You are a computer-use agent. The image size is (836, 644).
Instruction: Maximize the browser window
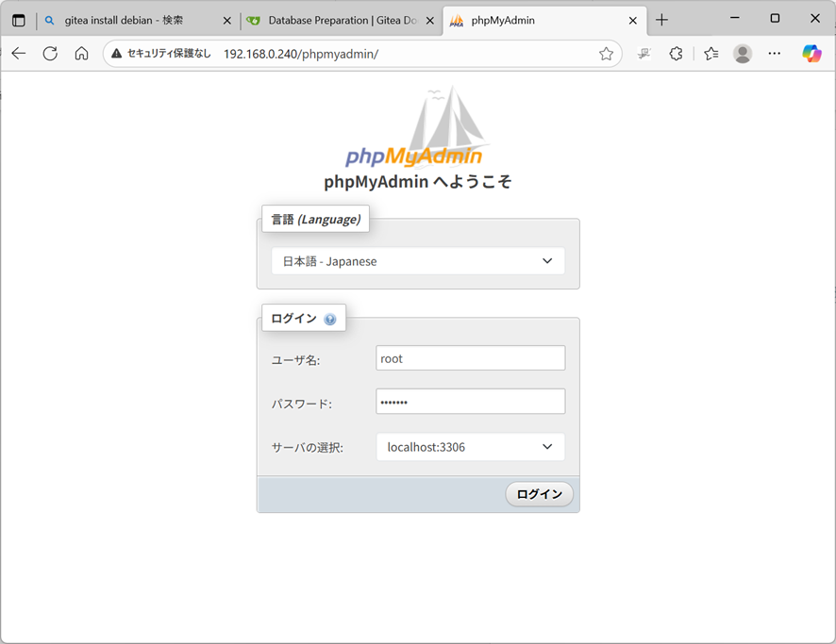(775, 18)
